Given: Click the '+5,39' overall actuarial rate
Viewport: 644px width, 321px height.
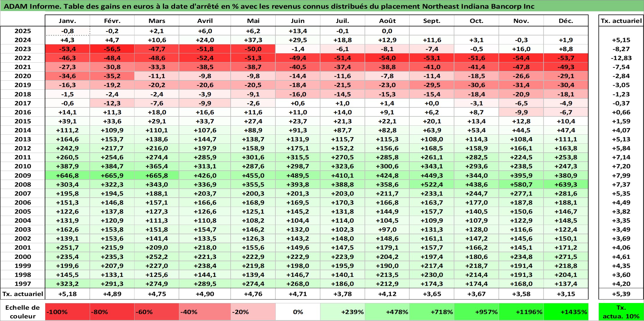Looking at the screenshot, I should coord(621,294).
